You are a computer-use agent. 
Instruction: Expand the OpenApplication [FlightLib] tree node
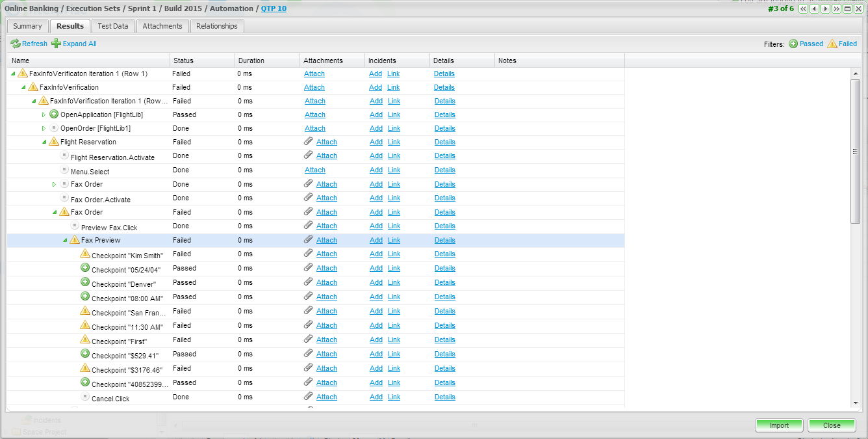44,115
